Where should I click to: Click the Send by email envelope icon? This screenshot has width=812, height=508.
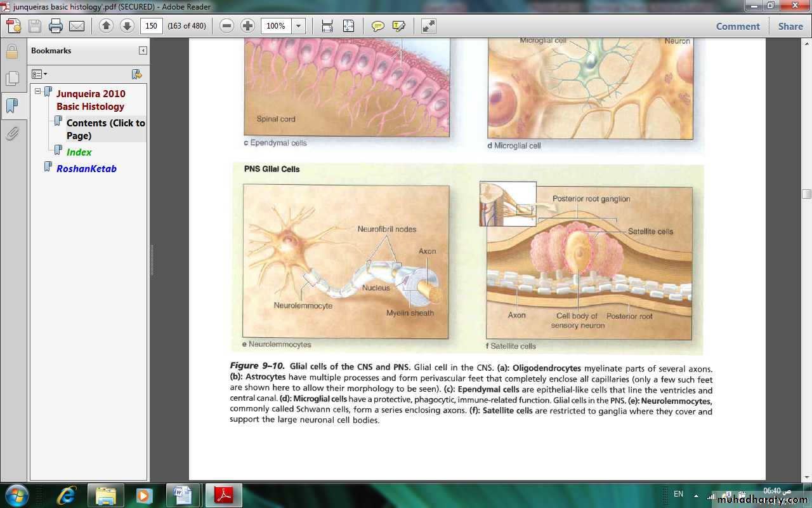[77, 26]
